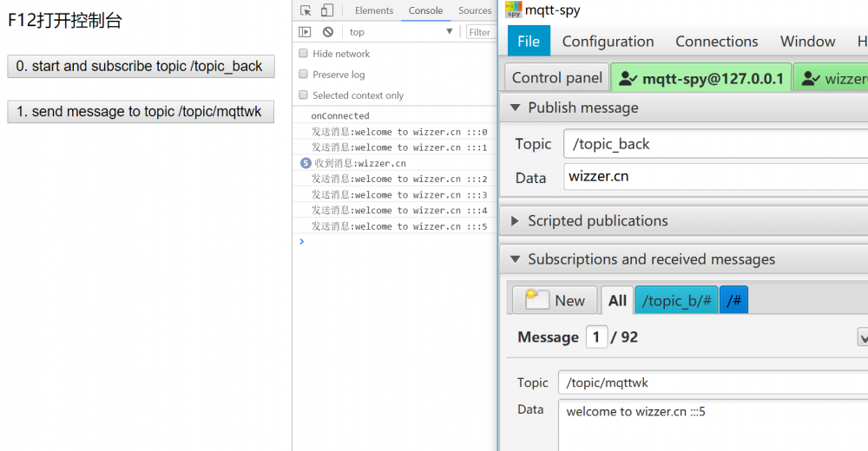Show the console sidebar icon
The width and height of the screenshot is (868, 451).
pos(305,32)
